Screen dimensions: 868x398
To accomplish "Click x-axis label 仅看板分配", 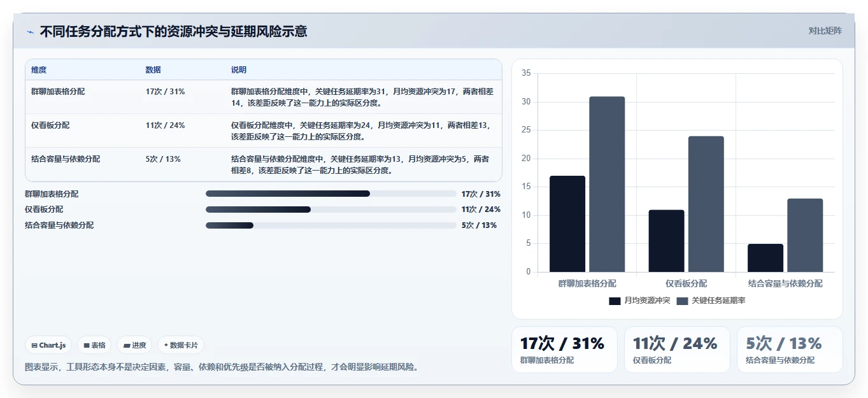I will click(687, 283).
